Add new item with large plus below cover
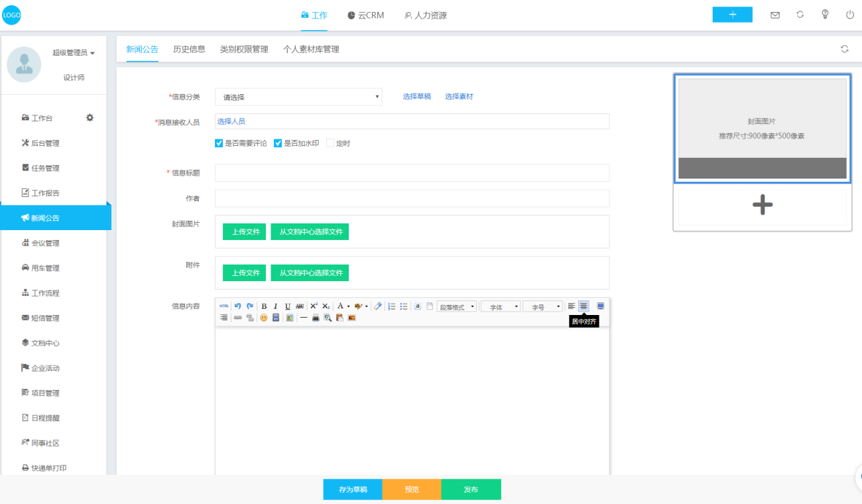The height and width of the screenshot is (504, 862). (763, 205)
